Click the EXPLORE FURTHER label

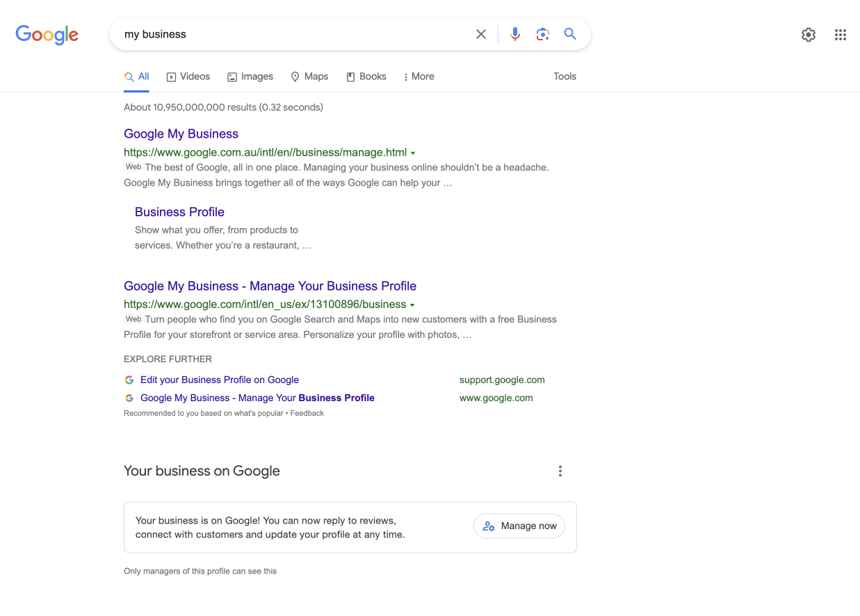(168, 359)
